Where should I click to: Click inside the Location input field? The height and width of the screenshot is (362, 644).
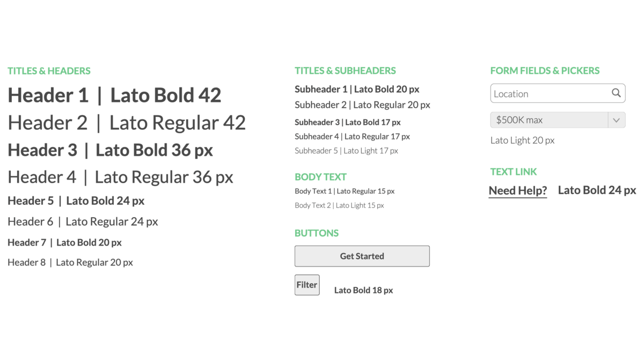pos(558,93)
